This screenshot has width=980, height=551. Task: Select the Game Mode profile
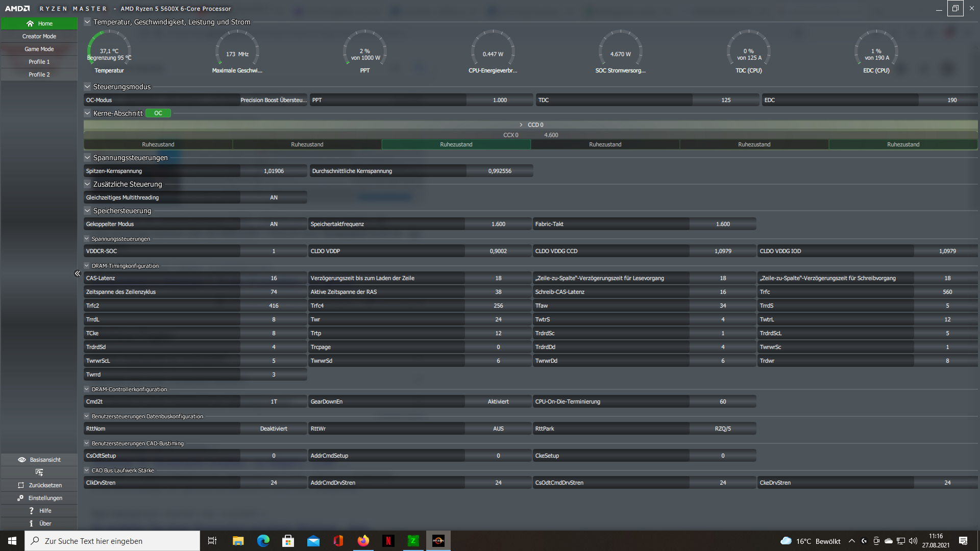click(x=39, y=49)
